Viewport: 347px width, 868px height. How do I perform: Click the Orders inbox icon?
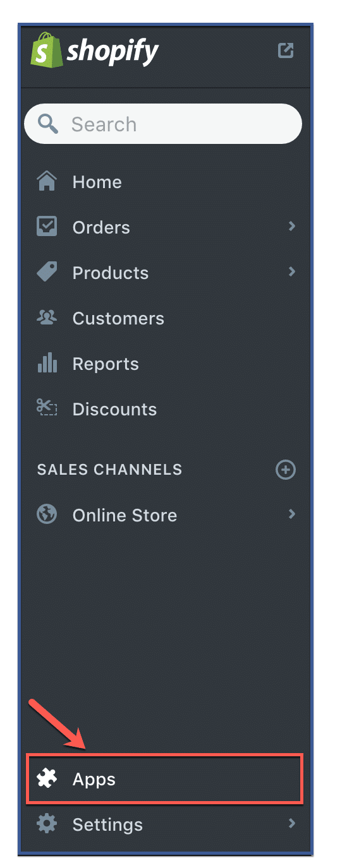pyautogui.click(x=47, y=227)
